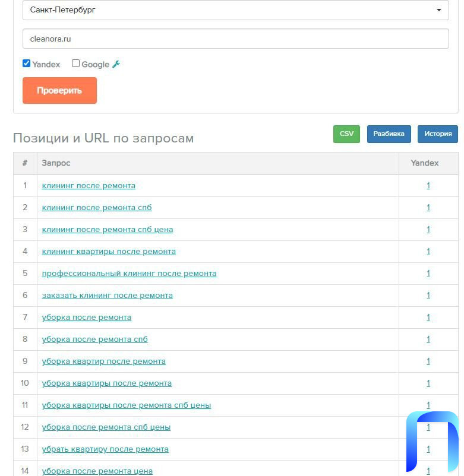Click the # column header
The height and width of the screenshot is (476, 464).
(x=25, y=163)
